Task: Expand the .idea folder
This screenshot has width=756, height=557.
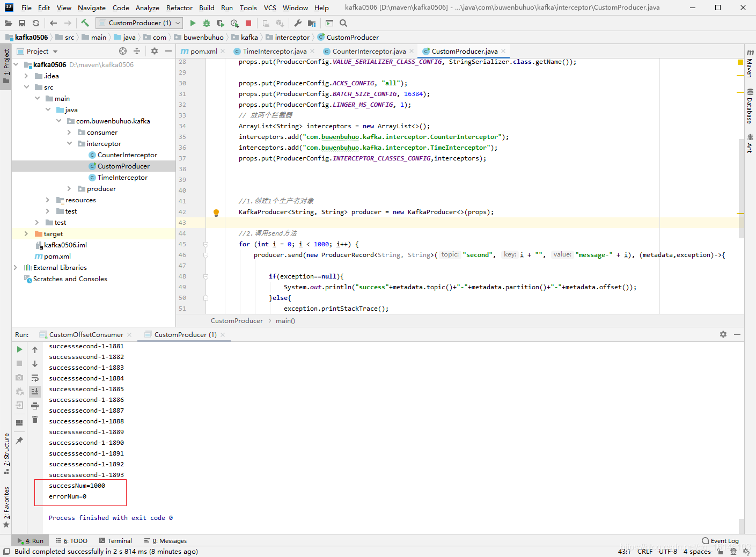Action: click(26, 76)
